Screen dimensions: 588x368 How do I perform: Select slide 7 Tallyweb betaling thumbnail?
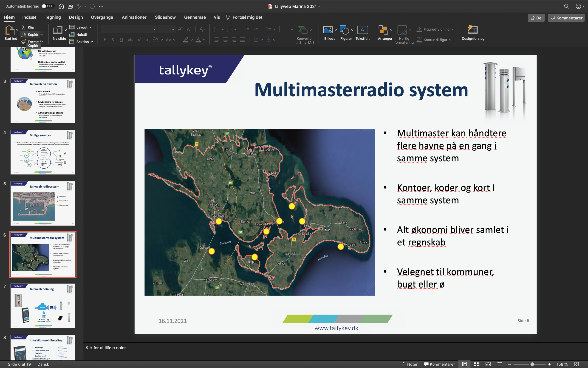click(x=43, y=306)
